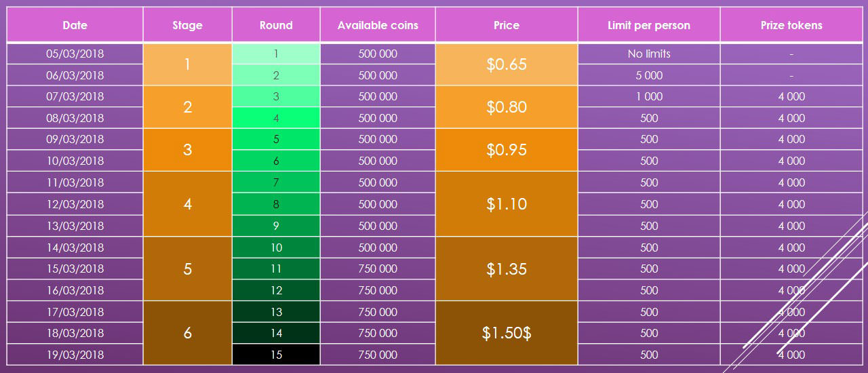Click the round 4 bright green cell
Viewport: 868px width, 373px height.
276,118
